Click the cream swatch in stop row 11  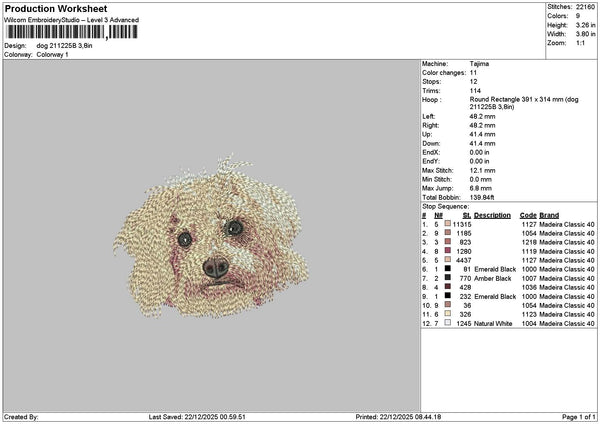(447, 314)
